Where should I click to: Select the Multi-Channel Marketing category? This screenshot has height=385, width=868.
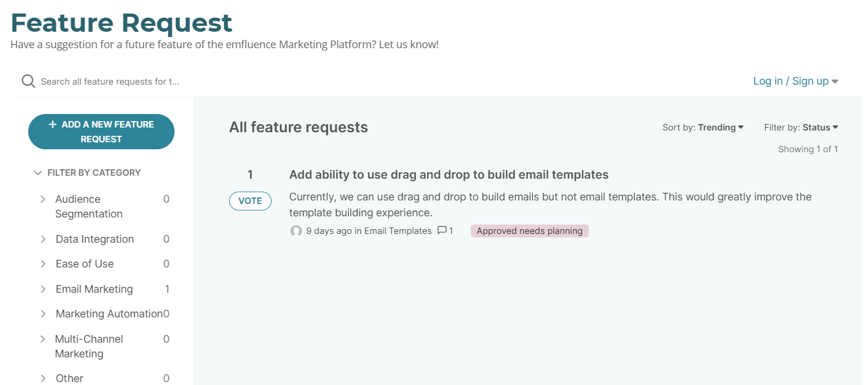[89, 346]
